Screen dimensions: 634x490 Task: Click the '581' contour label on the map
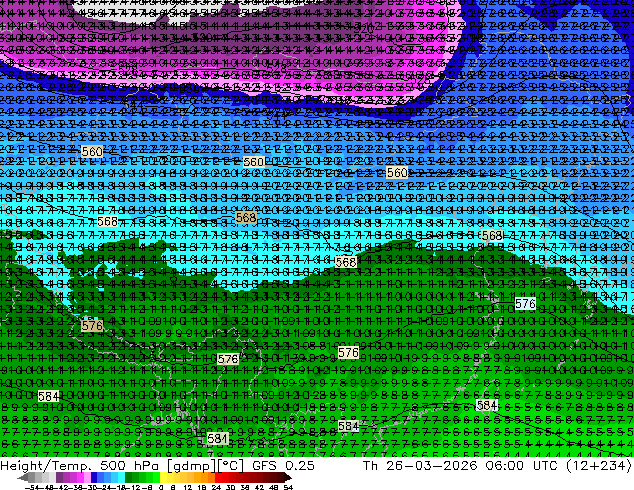(x=218, y=438)
